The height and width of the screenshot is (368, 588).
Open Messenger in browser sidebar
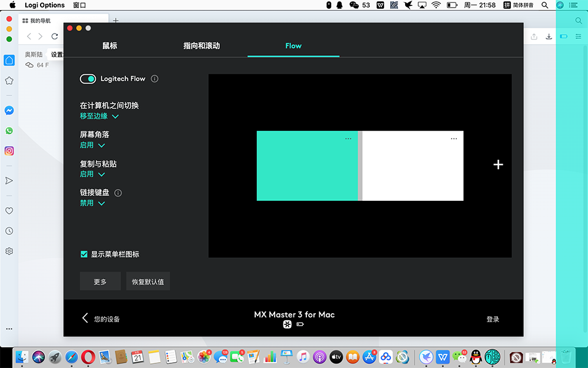coord(9,111)
